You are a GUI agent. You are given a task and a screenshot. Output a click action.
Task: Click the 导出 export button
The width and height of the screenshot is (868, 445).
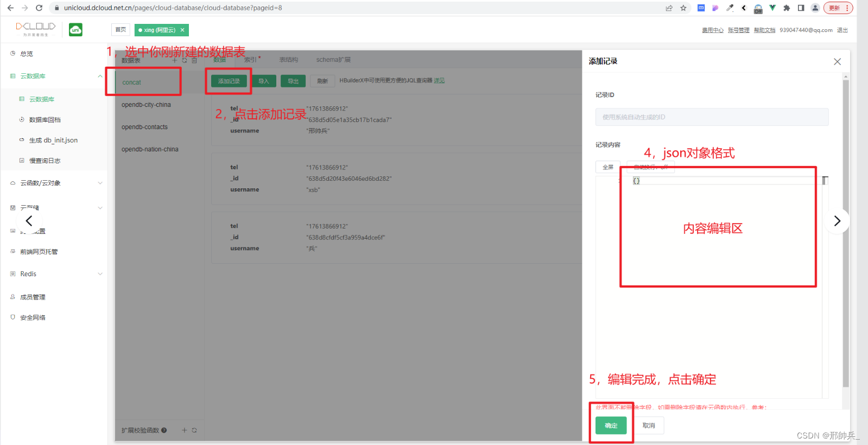[x=293, y=81]
